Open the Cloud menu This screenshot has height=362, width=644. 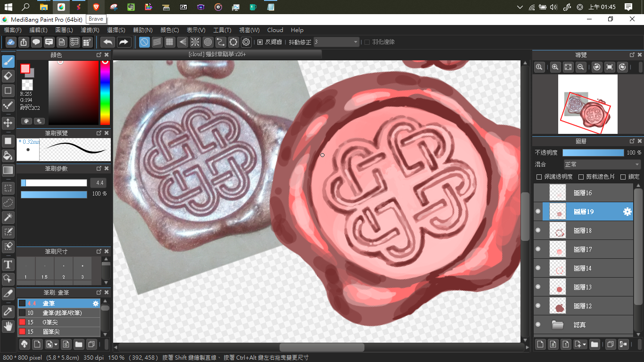pos(275,30)
